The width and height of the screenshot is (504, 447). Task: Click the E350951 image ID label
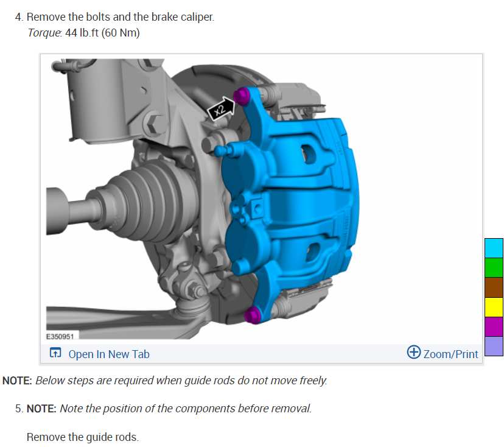click(x=60, y=336)
